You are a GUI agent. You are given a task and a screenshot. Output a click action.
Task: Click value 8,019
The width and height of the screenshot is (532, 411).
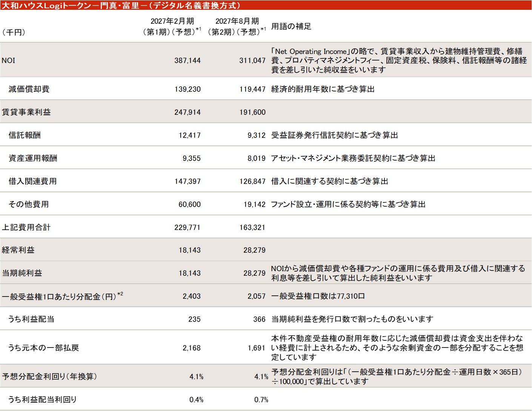257,158
